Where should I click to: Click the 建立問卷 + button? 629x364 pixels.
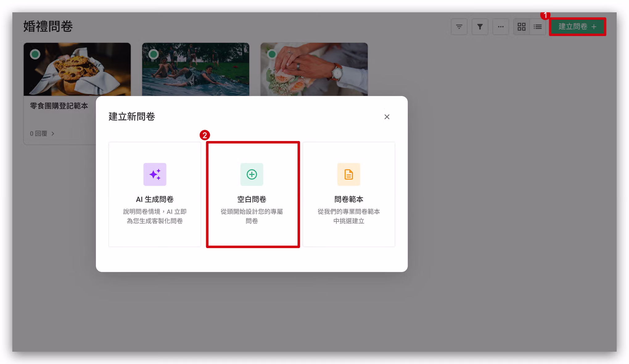pos(577,27)
